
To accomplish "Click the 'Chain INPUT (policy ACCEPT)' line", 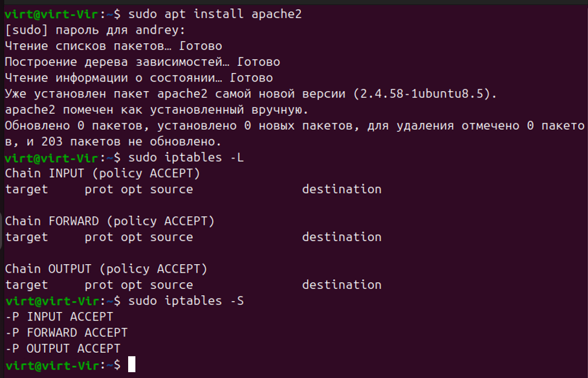I will pyautogui.click(x=102, y=173).
